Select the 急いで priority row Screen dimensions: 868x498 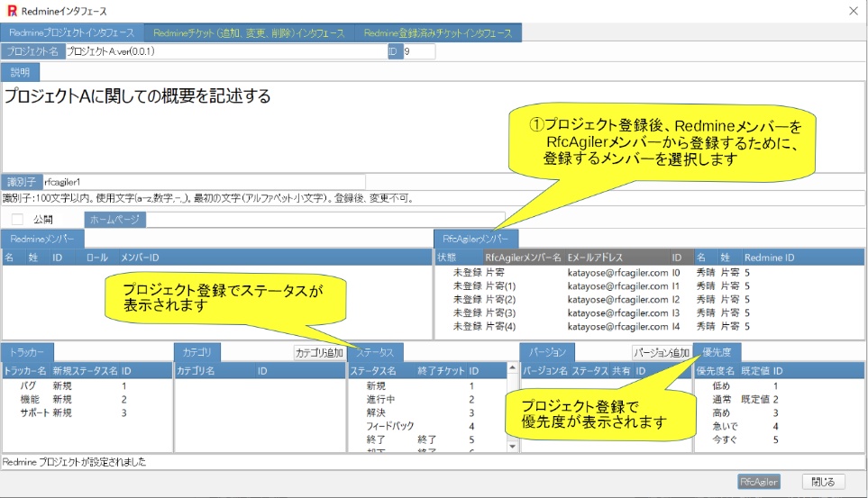click(779, 426)
